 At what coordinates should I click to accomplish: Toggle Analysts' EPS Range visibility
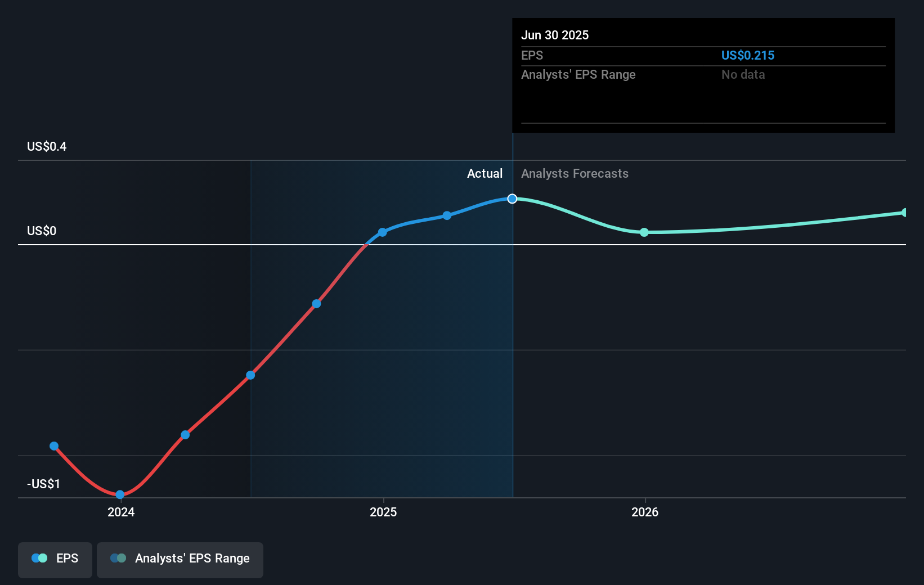(x=180, y=559)
